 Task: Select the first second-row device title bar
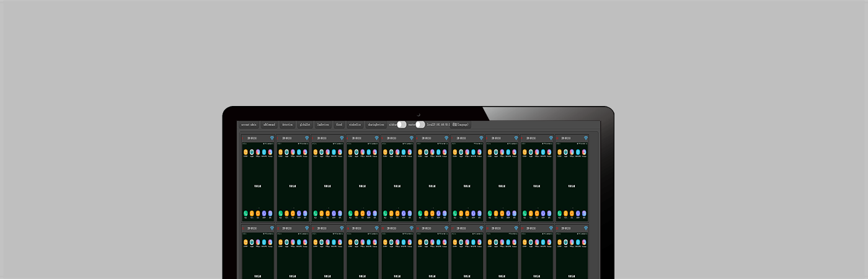point(258,228)
